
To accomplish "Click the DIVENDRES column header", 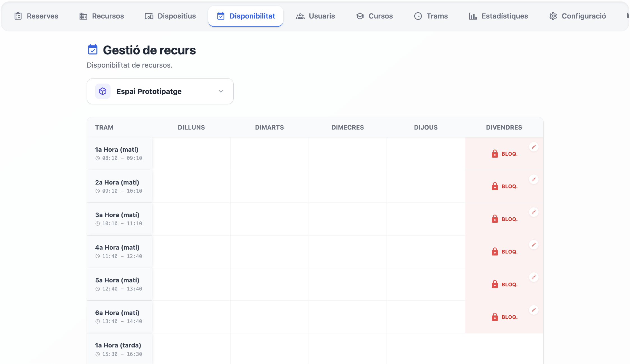I will click(504, 127).
